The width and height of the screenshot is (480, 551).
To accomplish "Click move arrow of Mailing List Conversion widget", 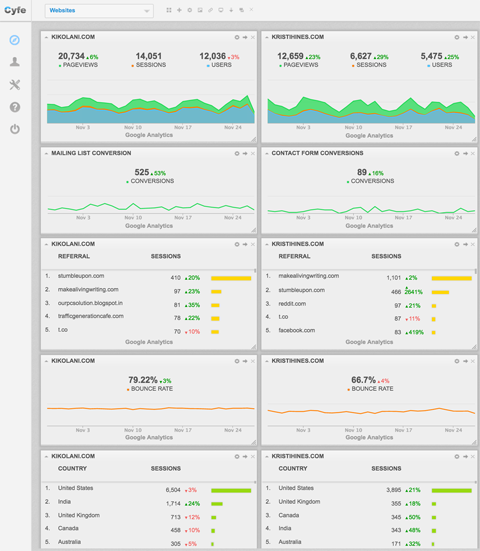I will 245,154.
